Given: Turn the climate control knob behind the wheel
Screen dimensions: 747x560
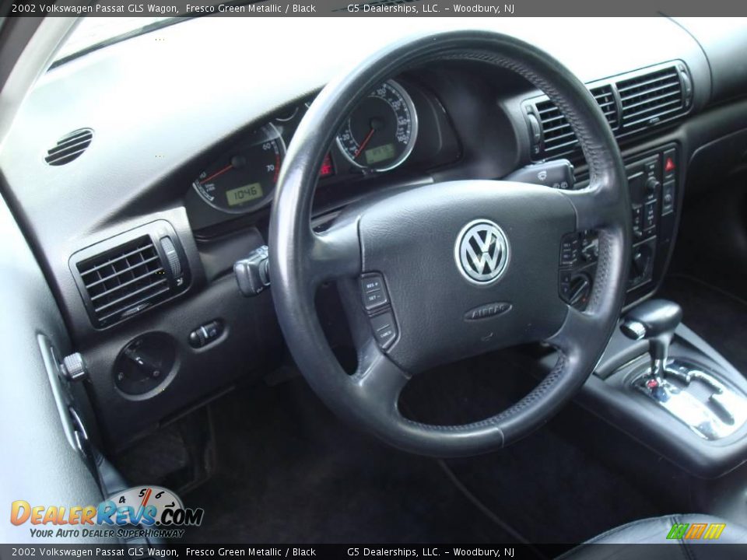Looking at the screenshot, I should pyautogui.click(x=579, y=288).
